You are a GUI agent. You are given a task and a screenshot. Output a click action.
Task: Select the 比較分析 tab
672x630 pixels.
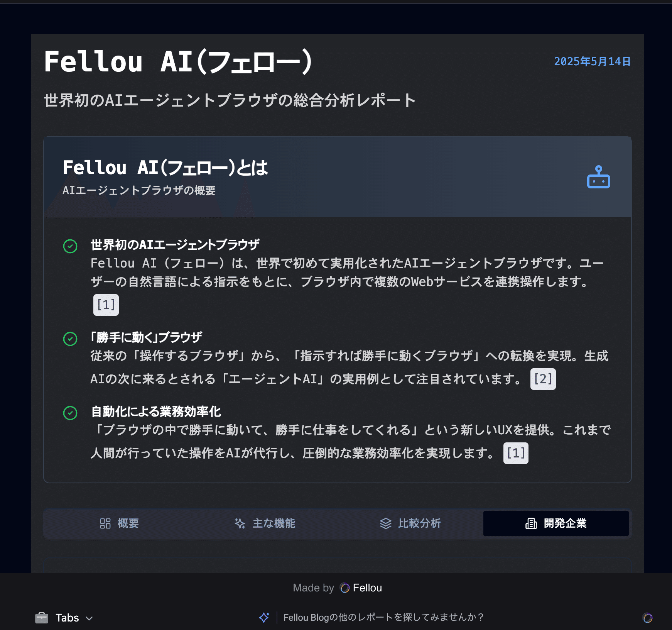[410, 523]
